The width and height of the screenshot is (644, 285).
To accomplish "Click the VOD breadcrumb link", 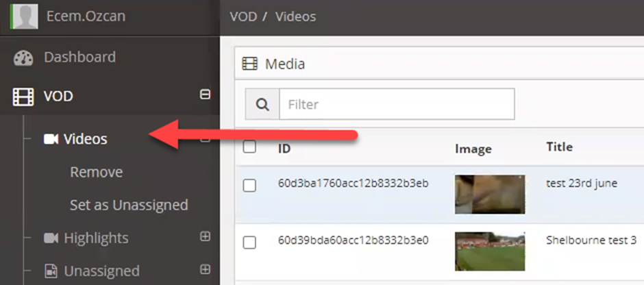I will coord(243,17).
